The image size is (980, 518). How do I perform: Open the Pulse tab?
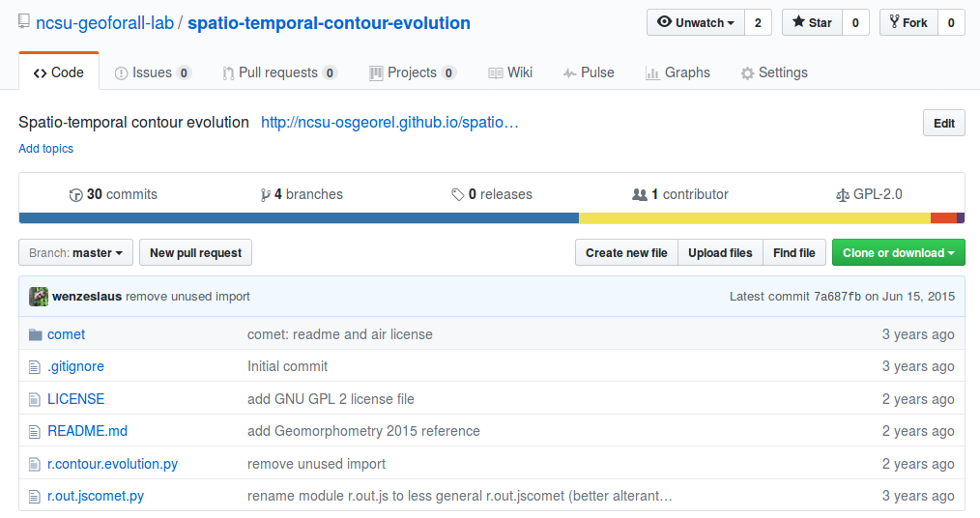[589, 73]
